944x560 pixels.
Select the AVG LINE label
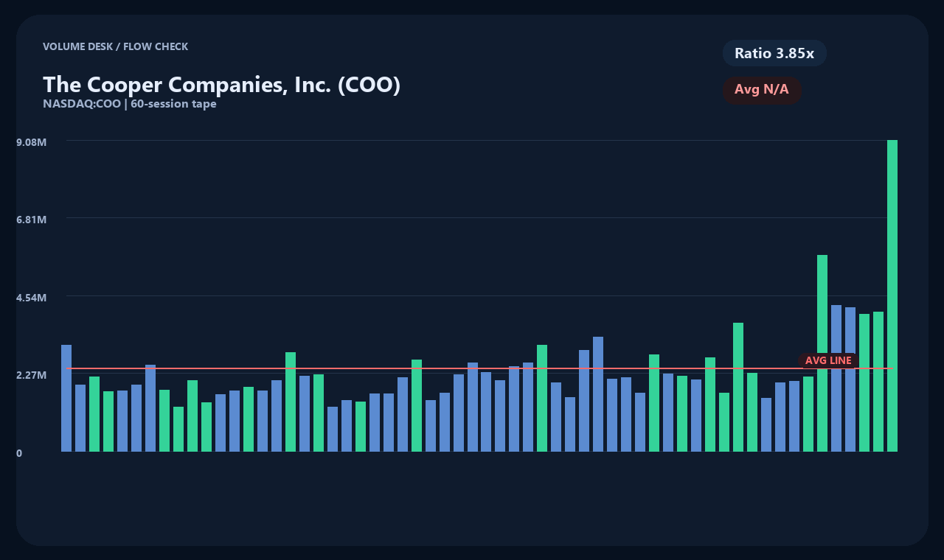point(828,360)
